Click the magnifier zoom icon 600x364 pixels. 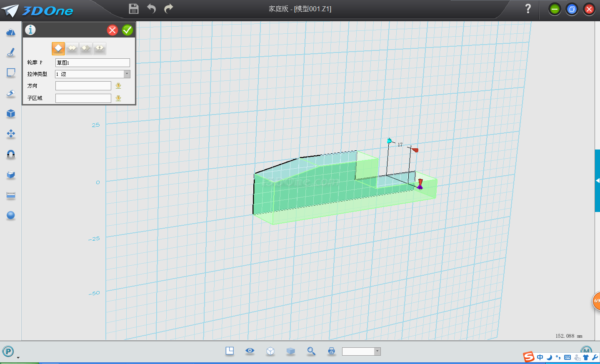(311, 351)
